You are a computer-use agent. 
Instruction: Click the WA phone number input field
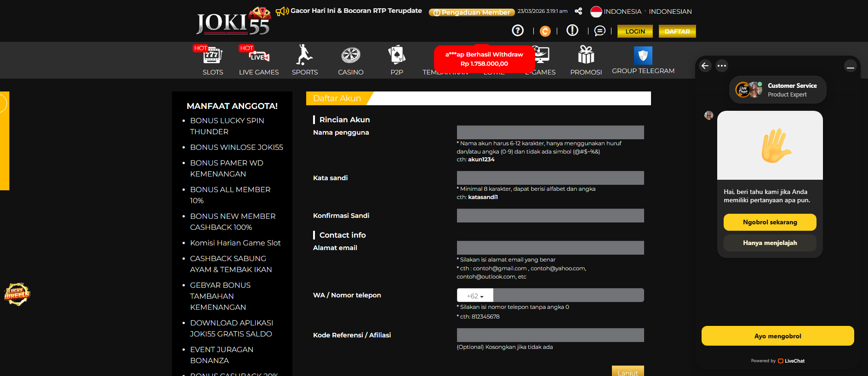pos(569,295)
